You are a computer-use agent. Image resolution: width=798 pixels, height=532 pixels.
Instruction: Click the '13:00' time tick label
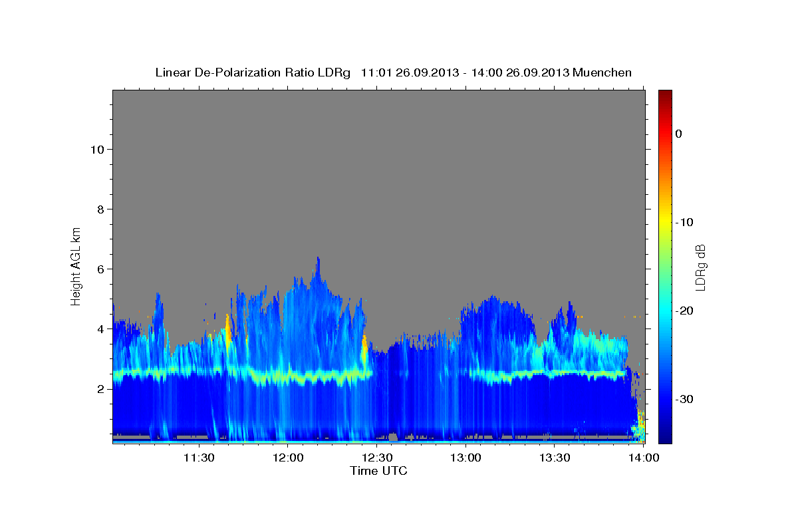click(x=465, y=458)
